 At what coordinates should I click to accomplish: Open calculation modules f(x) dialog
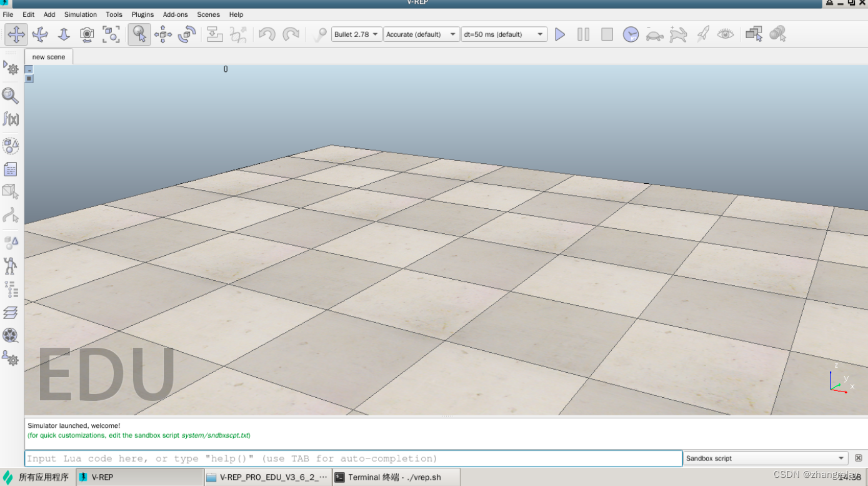click(x=11, y=119)
